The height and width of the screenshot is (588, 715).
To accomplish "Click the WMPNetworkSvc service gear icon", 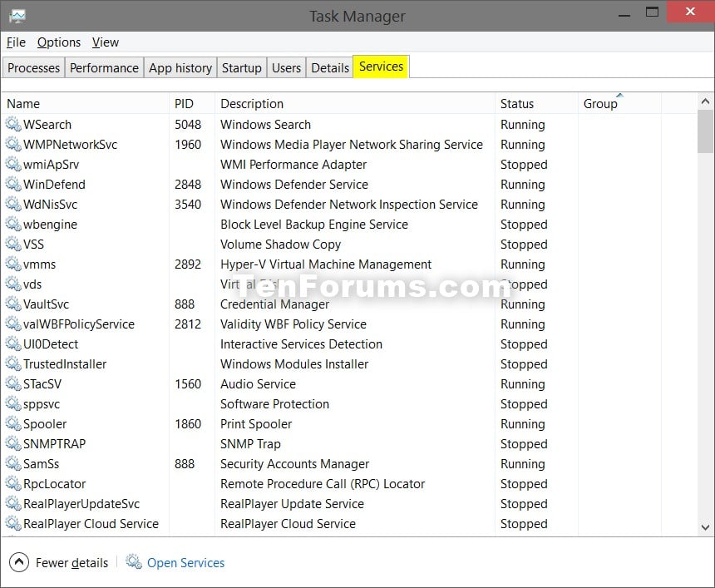I will 13,144.
